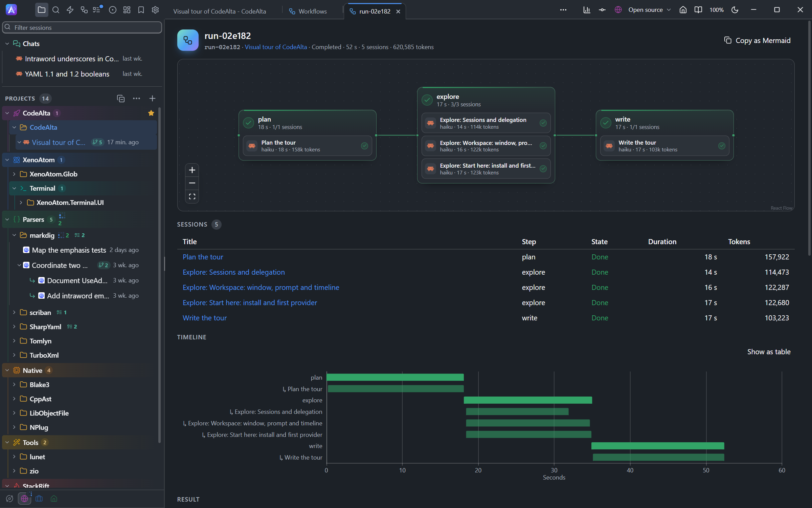
Task: Open the lightning bolt actions icon
Action: (x=70, y=10)
